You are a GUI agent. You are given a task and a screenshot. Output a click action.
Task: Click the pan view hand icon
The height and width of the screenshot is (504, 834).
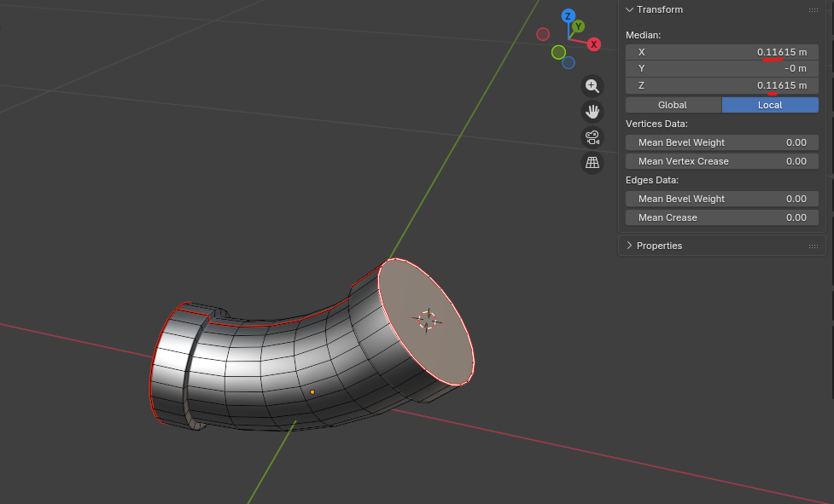pyautogui.click(x=592, y=111)
